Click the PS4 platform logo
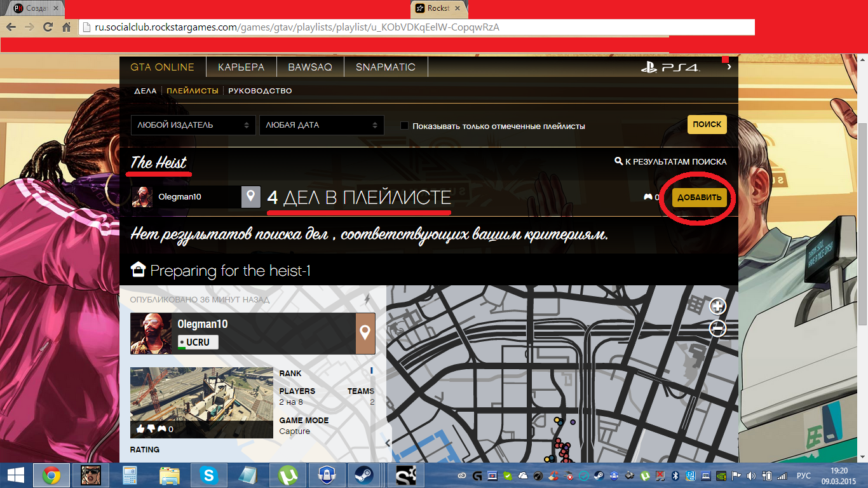Image resolution: width=868 pixels, height=488 pixels. [x=670, y=67]
